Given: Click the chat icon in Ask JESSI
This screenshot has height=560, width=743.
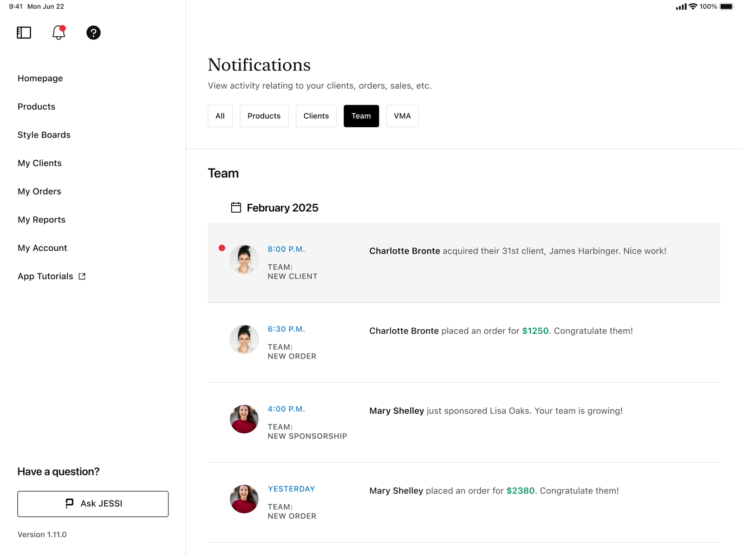Looking at the screenshot, I should tap(69, 503).
